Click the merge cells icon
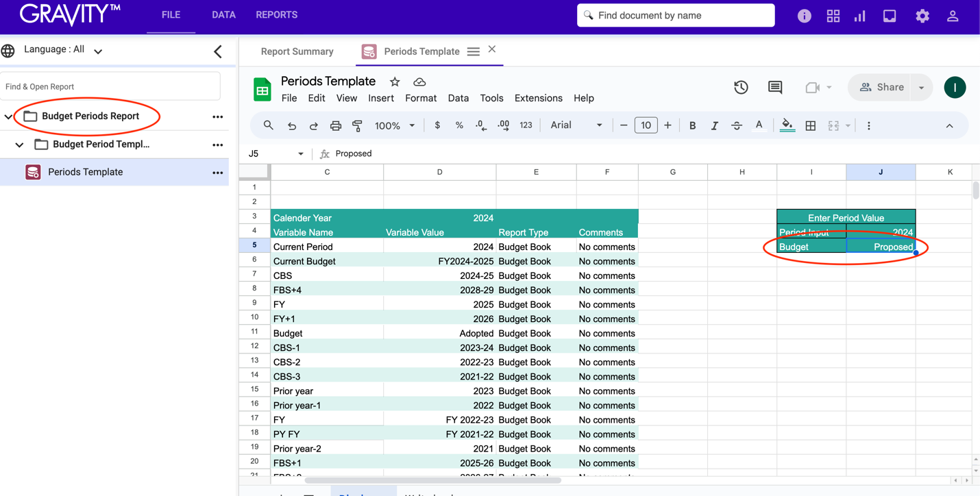Viewport: 980px width, 496px height. 833,125
